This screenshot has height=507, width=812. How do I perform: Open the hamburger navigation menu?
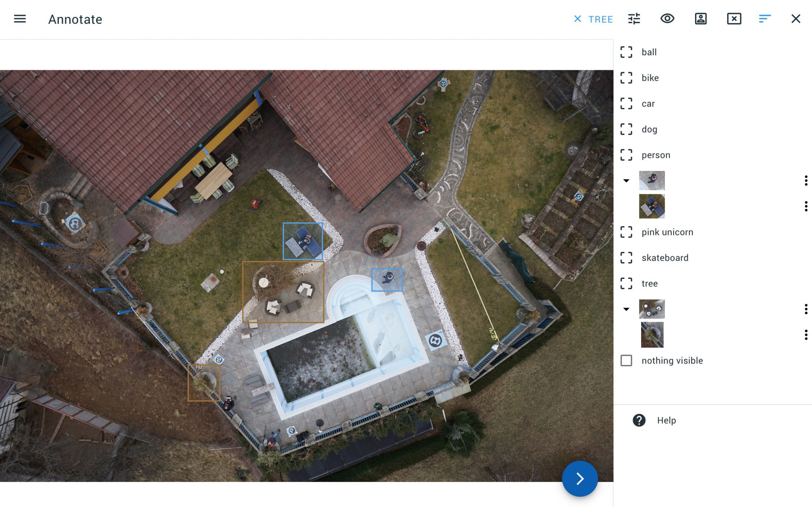point(20,19)
